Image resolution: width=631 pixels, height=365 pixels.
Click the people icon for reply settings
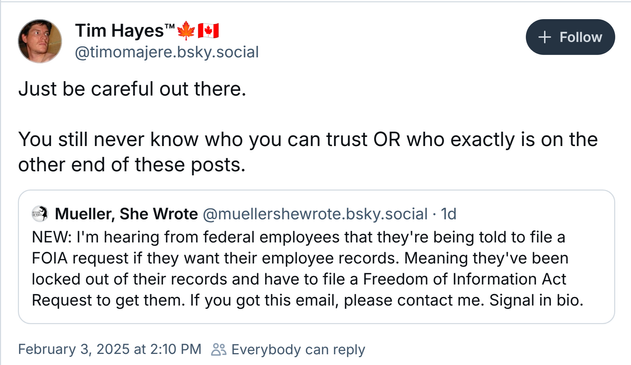point(219,349)
